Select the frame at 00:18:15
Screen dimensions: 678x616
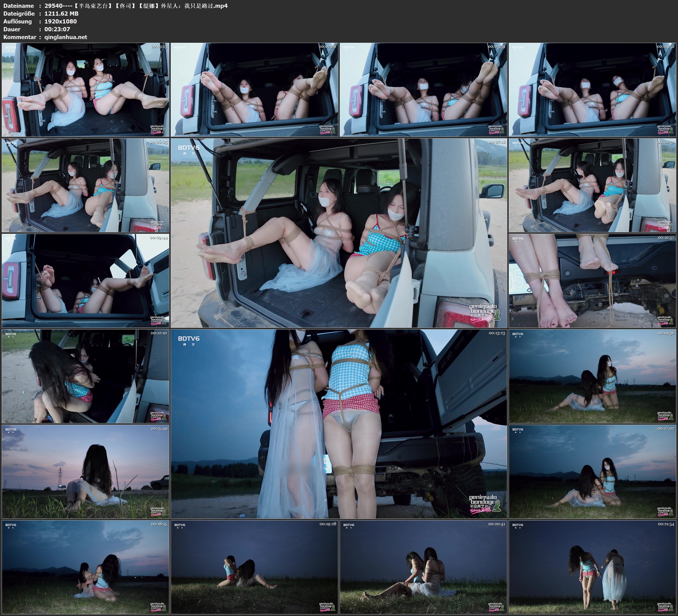(85, 567)
